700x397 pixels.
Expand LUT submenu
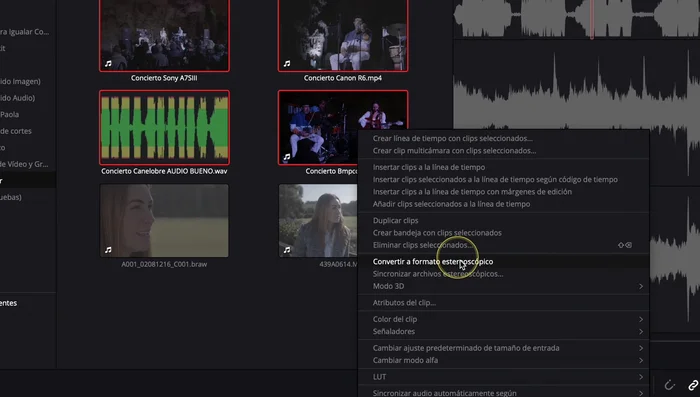tap(503, 377)
